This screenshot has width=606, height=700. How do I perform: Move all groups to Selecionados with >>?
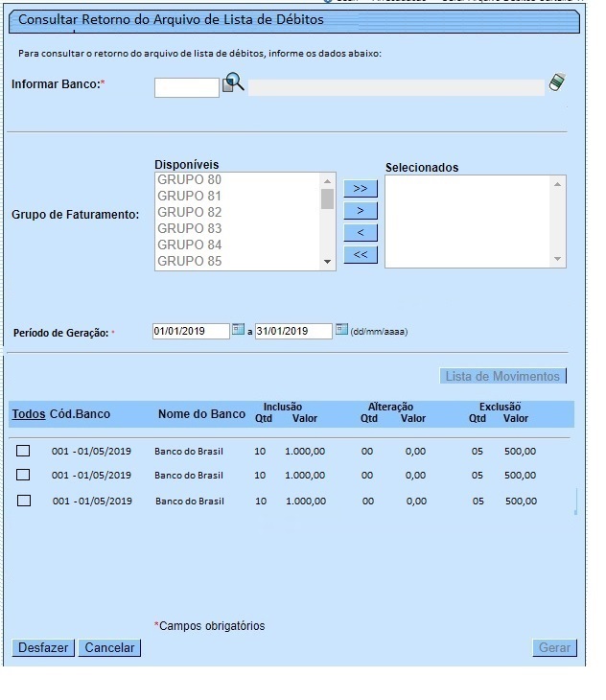360,189
